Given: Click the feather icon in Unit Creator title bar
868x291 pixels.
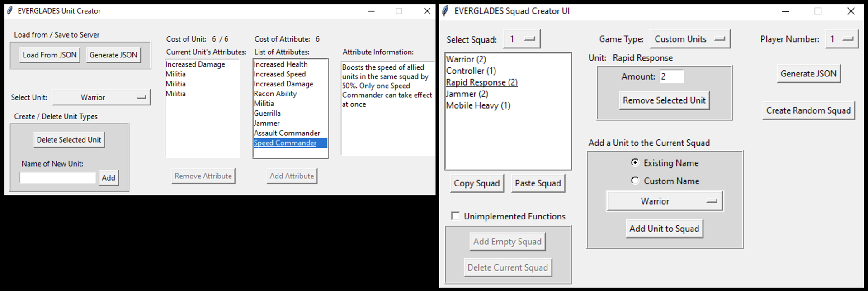Looking at the screenshot, I should [10, 10].
